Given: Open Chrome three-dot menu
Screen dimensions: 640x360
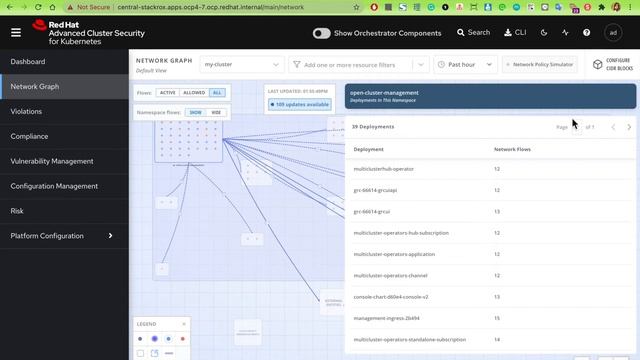Looking at the screenshot, I should [631, 7].
